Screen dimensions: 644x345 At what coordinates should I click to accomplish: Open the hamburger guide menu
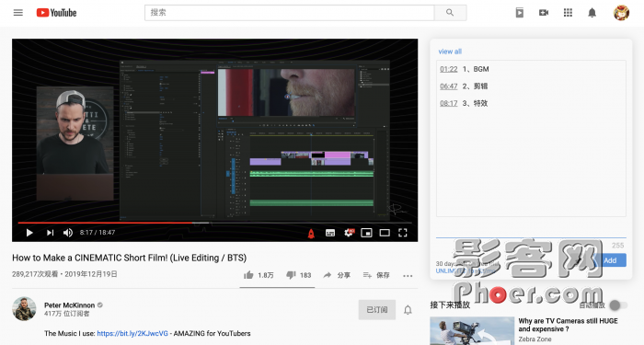click(x=18, y=13)
